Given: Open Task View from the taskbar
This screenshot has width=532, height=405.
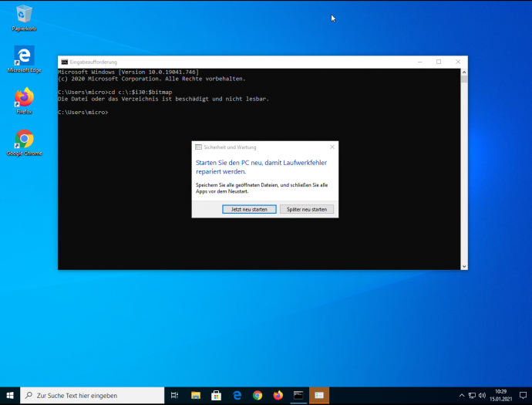Looking at the screenshot, I should [x=174, y=395].
